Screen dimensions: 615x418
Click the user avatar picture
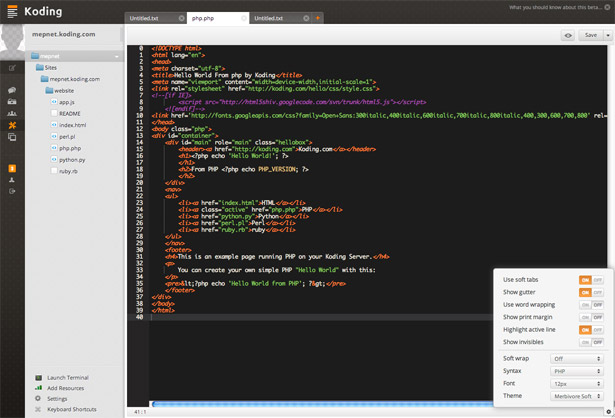[12, 42]
